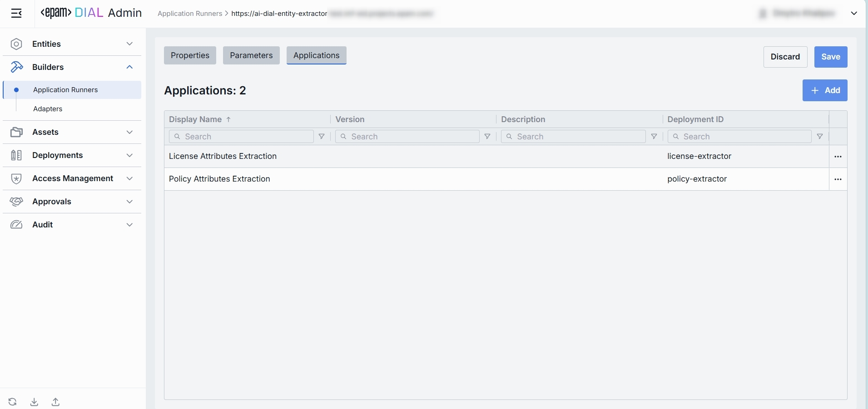Click the Add application button
868x409 pixels.
tap(825, 90)
